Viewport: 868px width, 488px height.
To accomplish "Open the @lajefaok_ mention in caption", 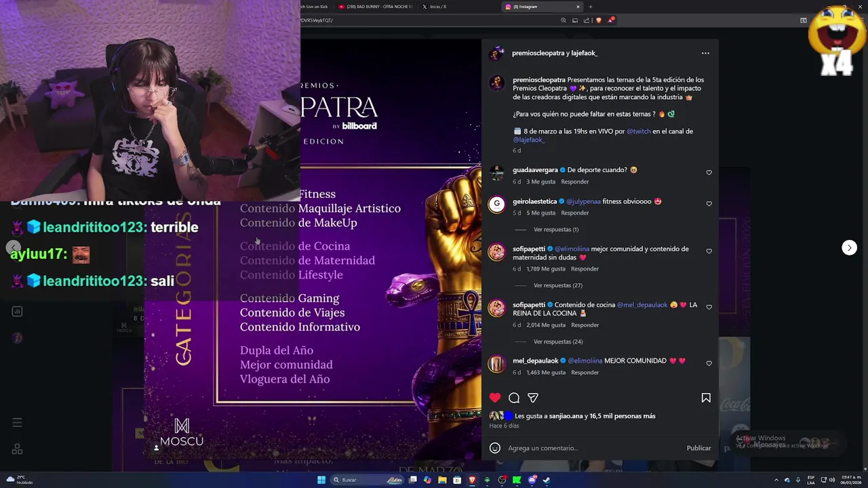I will pos(529,140).
